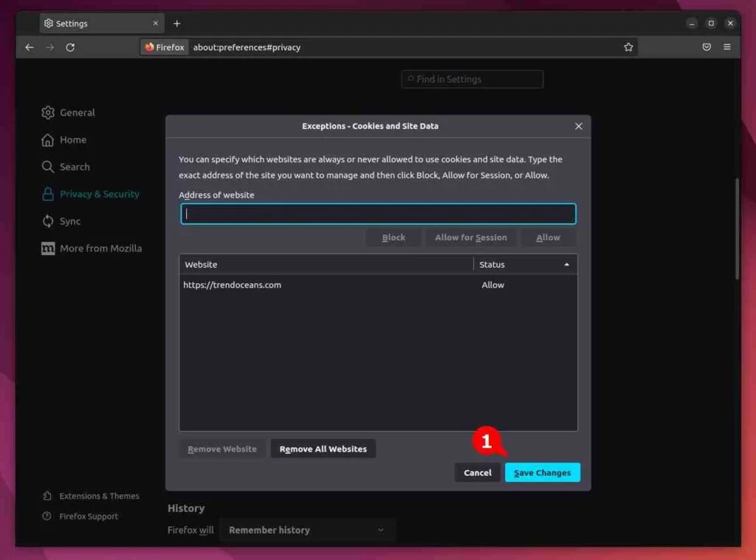This screenshot has height=560, width=756.
Task: Select the Settings browser tab
Action: 102,23
